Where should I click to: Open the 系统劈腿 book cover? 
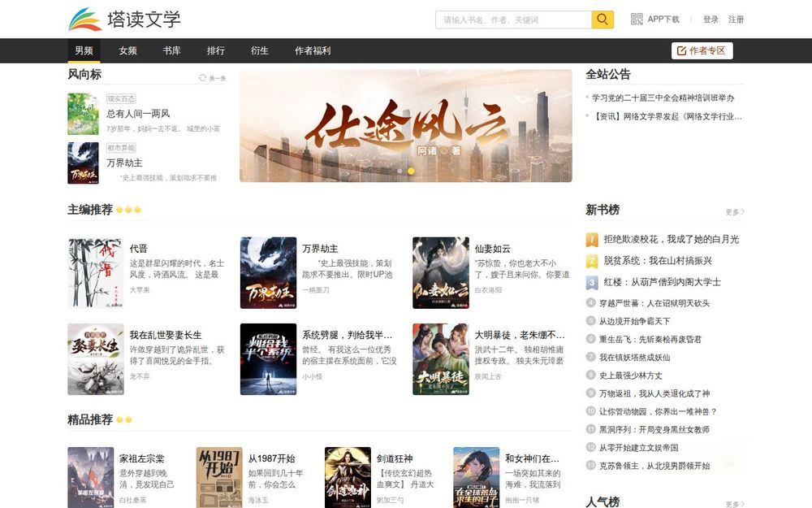268,359
